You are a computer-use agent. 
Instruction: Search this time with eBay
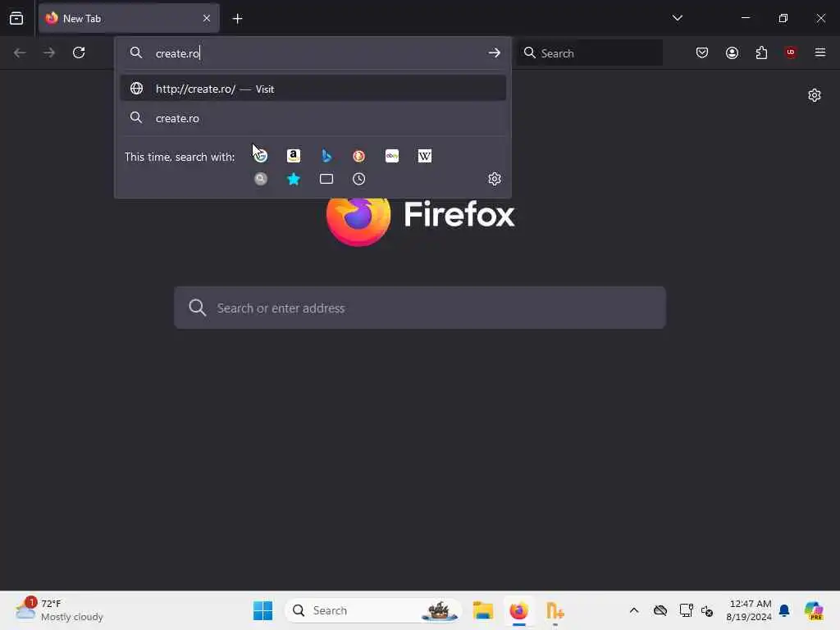pyautogui.click(x=392, y=156)
